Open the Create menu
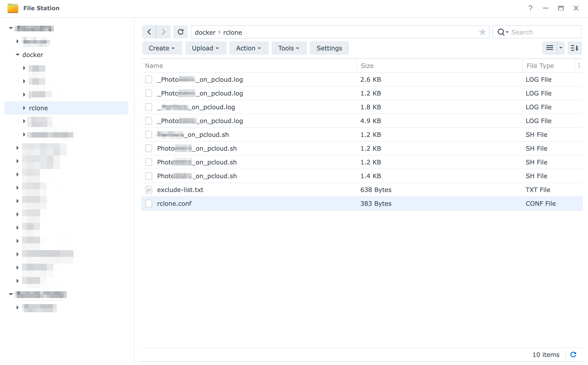This screenshot has height=365, width=588. pyautogui.click(x=162, y=48)
